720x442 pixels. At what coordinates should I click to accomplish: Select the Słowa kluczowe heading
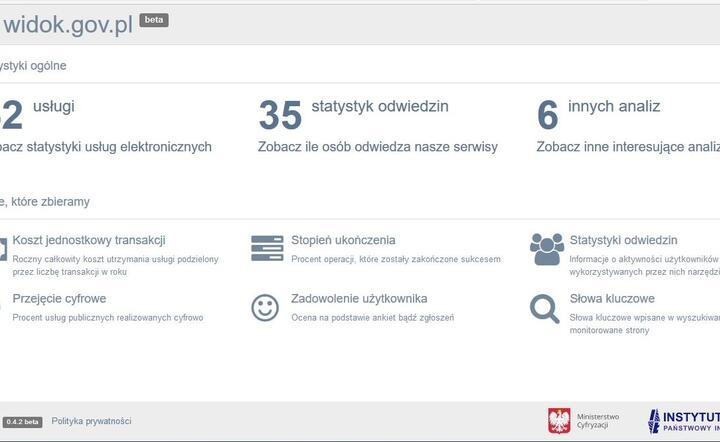612,299
